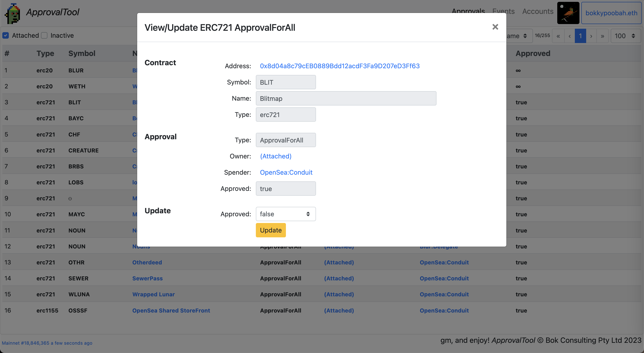644x353 pixels.
Task: Enable the Inactive checkbox
Action: [x=44, y=35]
